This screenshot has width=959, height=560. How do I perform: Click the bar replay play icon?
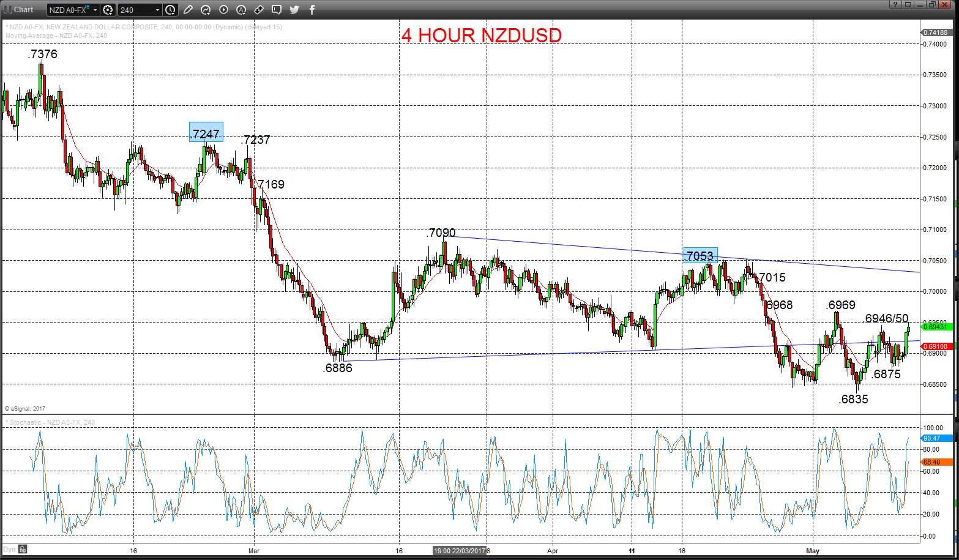coord(223,10)
